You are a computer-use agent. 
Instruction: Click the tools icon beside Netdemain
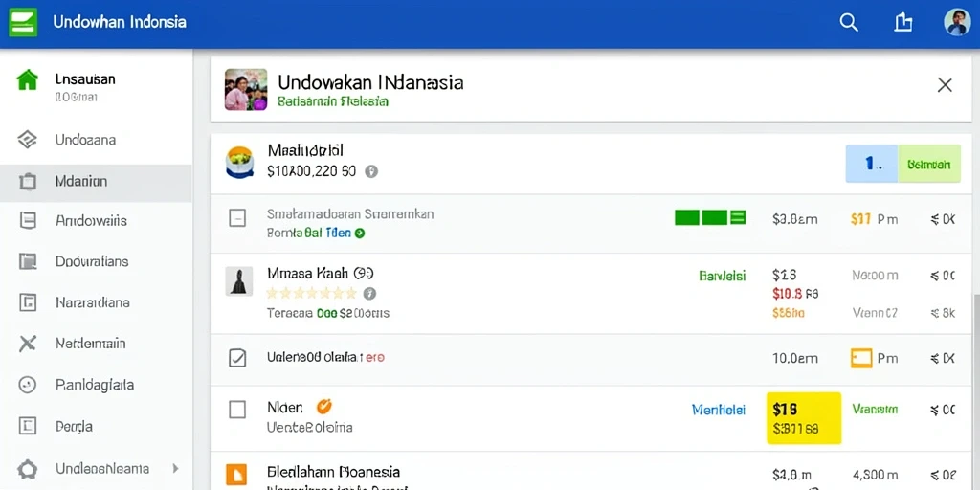pos(28,344)
